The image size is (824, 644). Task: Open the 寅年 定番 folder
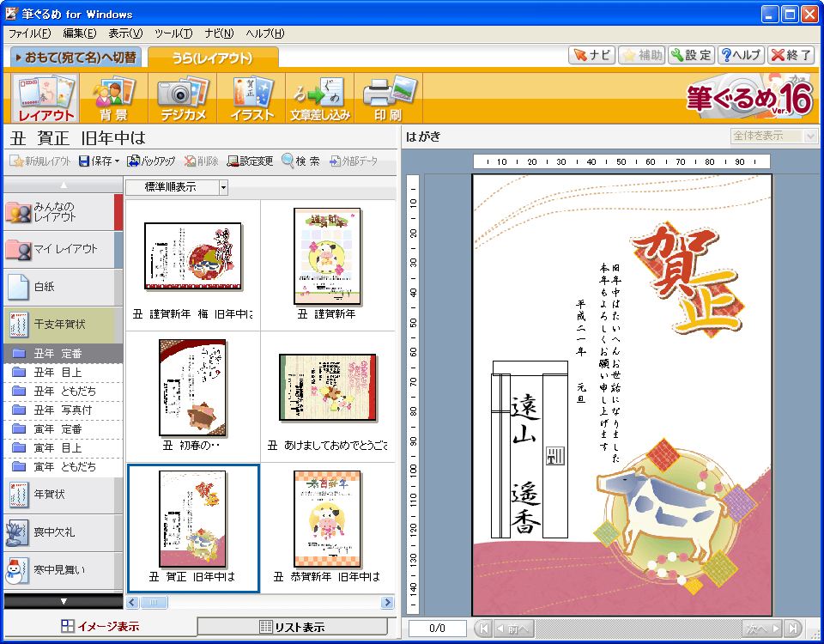tap(63, 429)
